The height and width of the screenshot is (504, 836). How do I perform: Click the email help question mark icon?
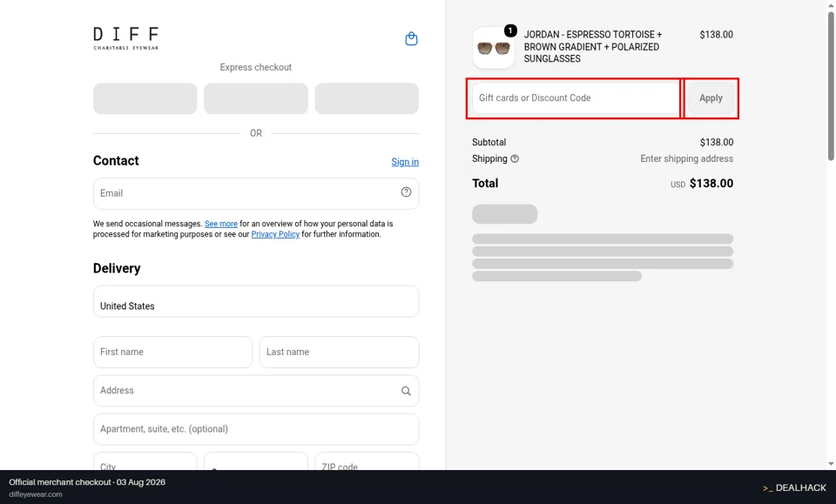(x=407, y=192)
